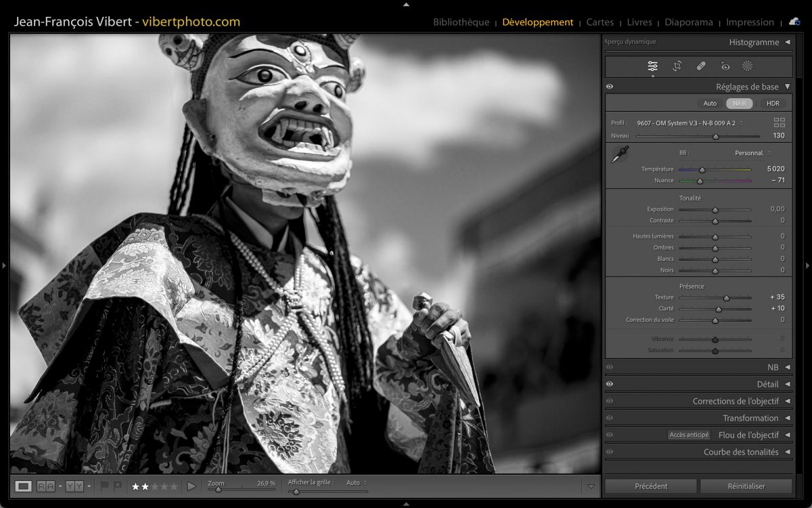The width and height of the screenshot is (812, 508).
Task: Select the Healing bandage tool
Action: pyautogui.click(x=701, y=66)
